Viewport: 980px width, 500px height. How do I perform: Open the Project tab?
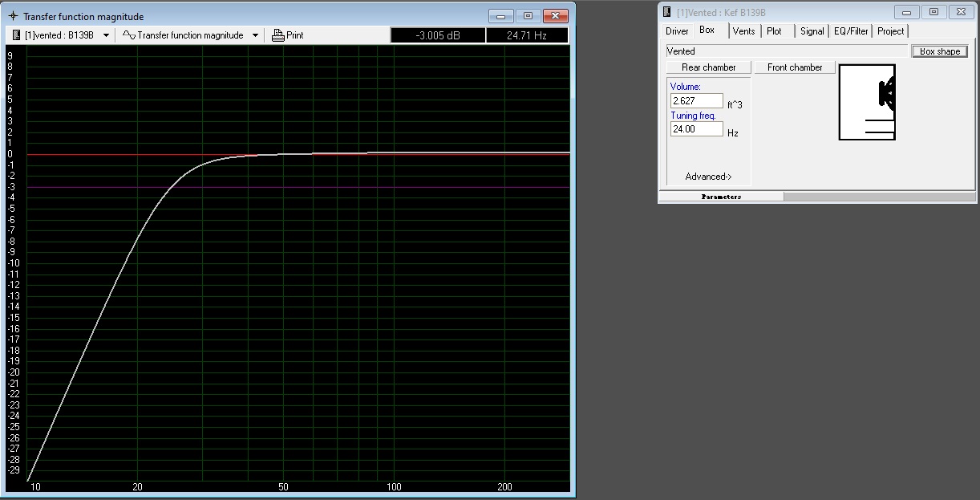[890, 31]
